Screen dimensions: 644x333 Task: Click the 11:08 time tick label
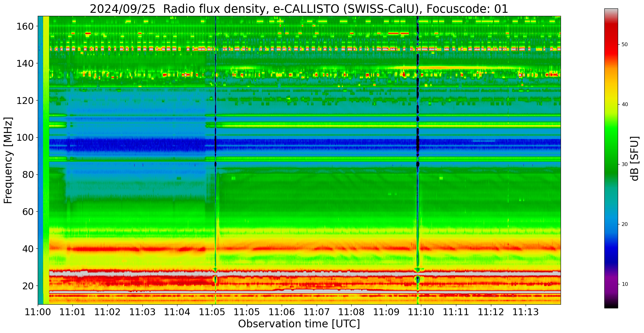pyautogui.click(x=352, y=312)
